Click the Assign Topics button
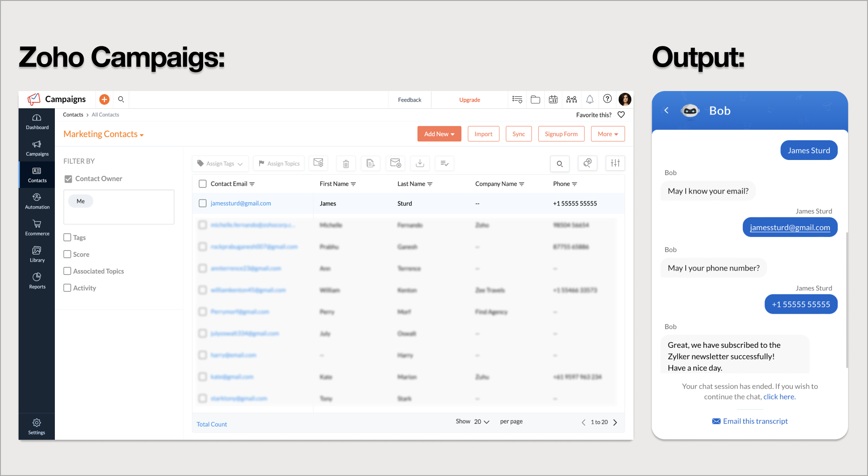Viewport: 868px width, 476px height. [279, 164]
